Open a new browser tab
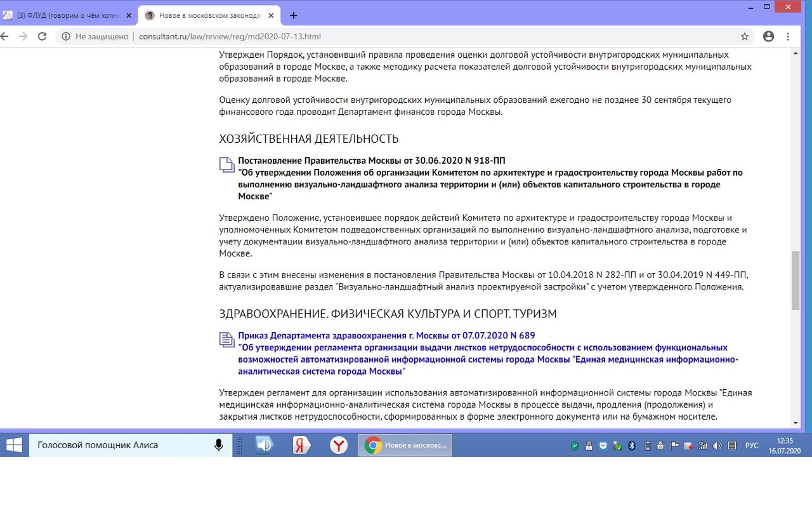Viewport: 812px width, 513px height. click(293, 15)
